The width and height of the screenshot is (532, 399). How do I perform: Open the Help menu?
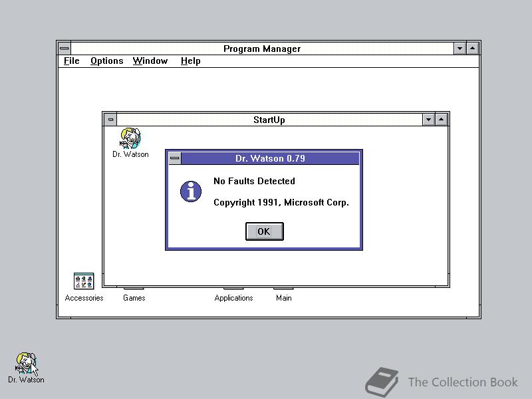point(190,61)
